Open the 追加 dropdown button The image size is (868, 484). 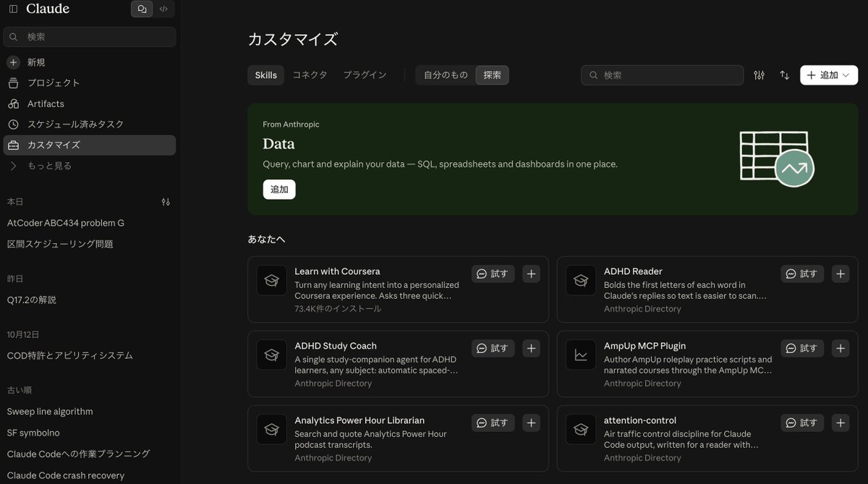[829, 75]
